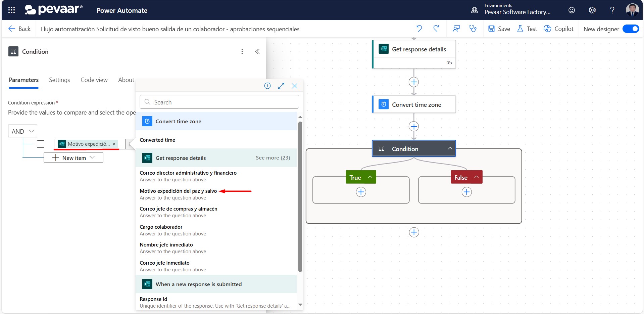Click the Save button

pos(499,29)
